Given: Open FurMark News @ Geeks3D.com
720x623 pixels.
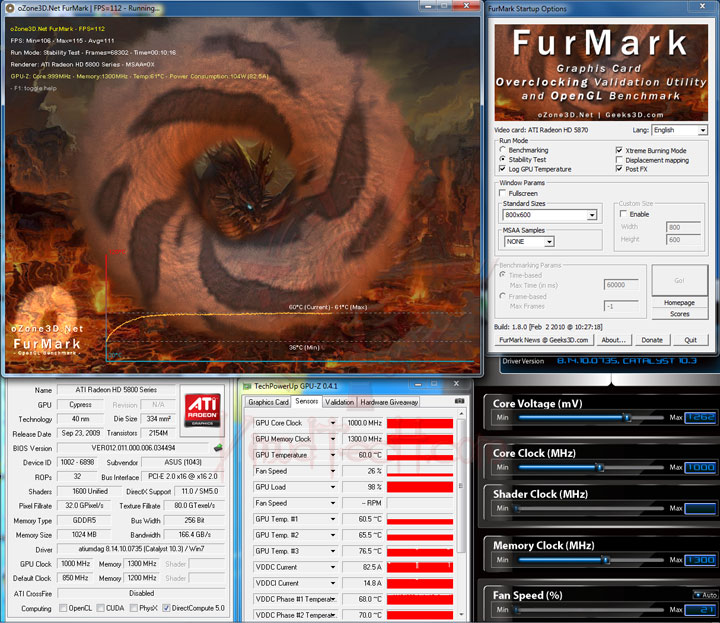Looking at the screenshot, I should tap(543, 340).
